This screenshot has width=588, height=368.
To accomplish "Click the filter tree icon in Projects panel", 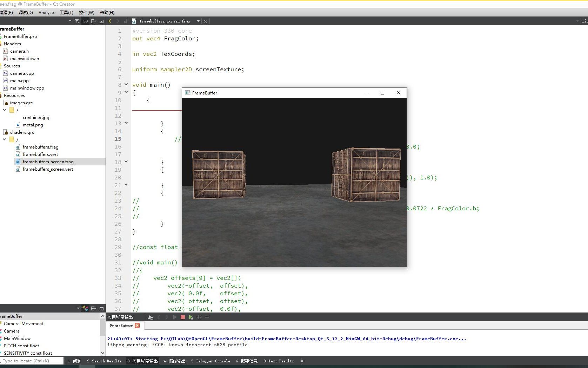I will coord(77,21).
